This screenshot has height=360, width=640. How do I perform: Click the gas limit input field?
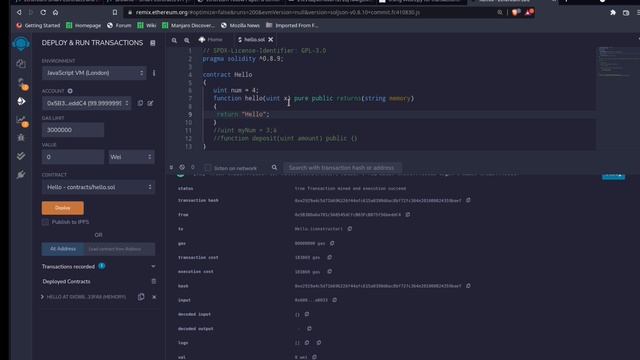point(73,130)
